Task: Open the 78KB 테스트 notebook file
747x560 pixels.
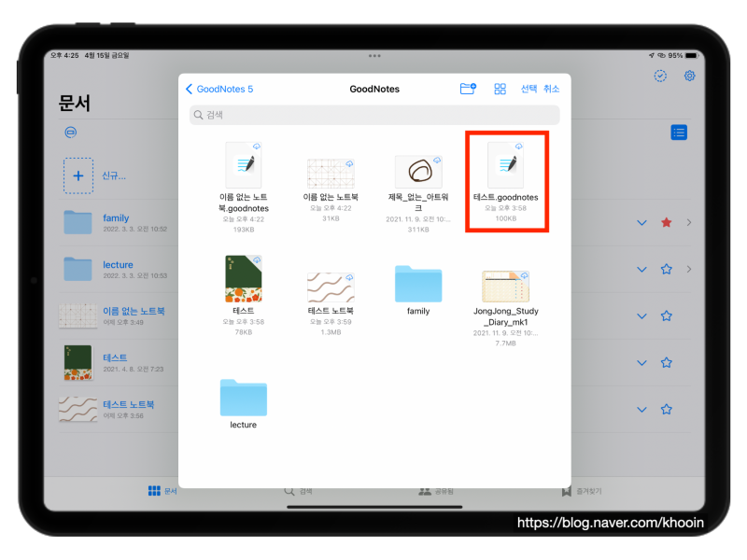Action: [x=244, y=295]
